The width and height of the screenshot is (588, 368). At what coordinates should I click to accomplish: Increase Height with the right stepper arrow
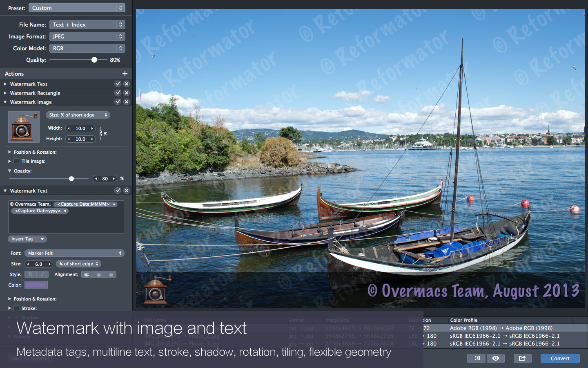point(92,139)
